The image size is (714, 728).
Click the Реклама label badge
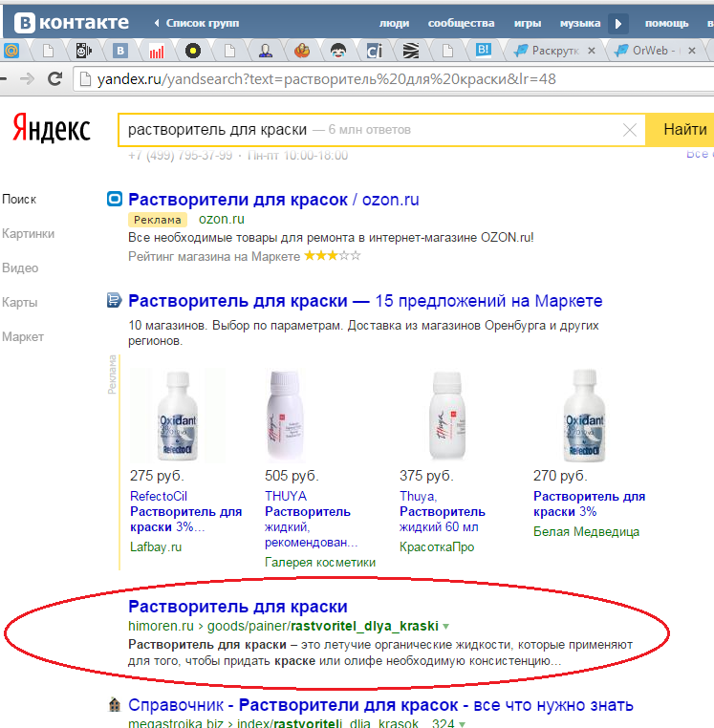(x=158, y=220)
